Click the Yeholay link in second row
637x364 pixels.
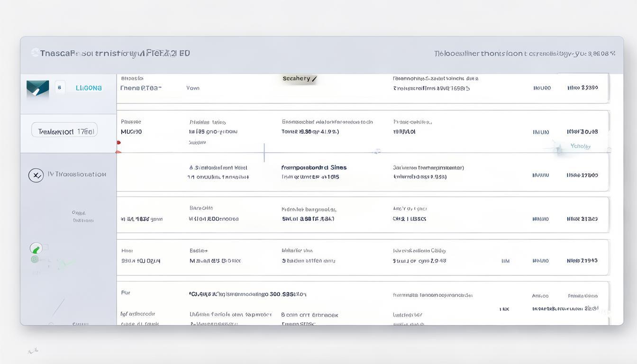click(580, 146)
